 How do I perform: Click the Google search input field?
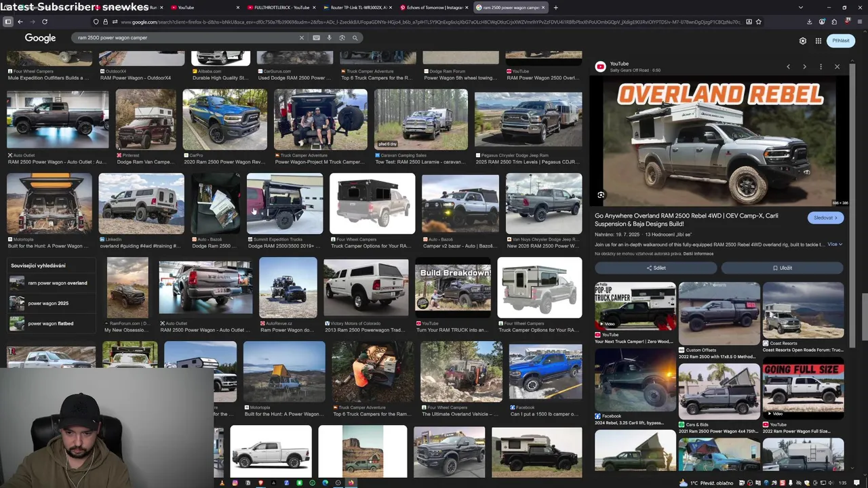coord(186,38)
